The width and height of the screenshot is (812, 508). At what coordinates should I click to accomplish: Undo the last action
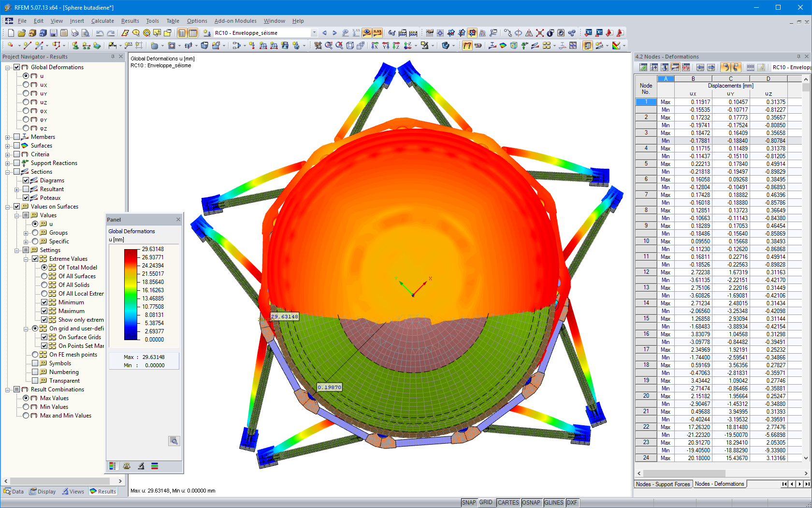(x=100, y=33)
